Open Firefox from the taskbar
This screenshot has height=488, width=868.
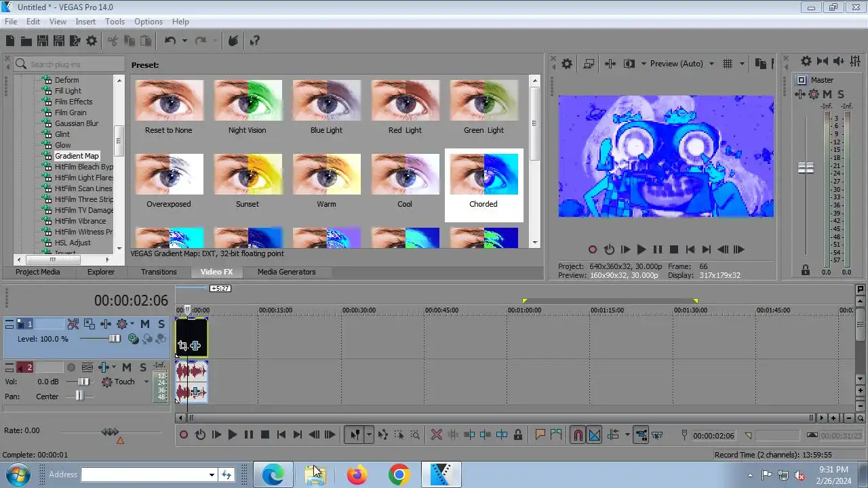point(357,475)
